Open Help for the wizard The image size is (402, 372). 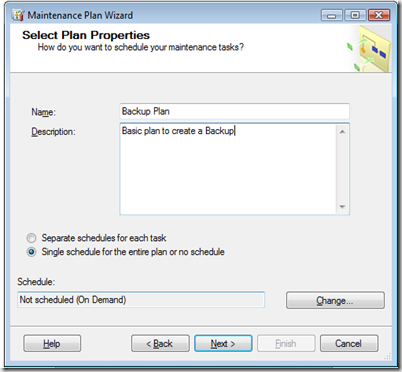pos(52,343)
